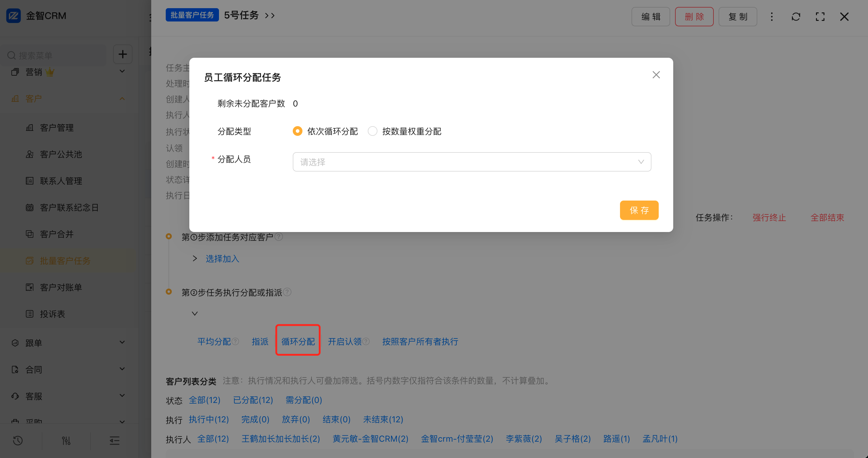The width and height of the screenshot is (868, 458).
Task: Click the fullscreen expand icon
Action: tap(820, 17)
